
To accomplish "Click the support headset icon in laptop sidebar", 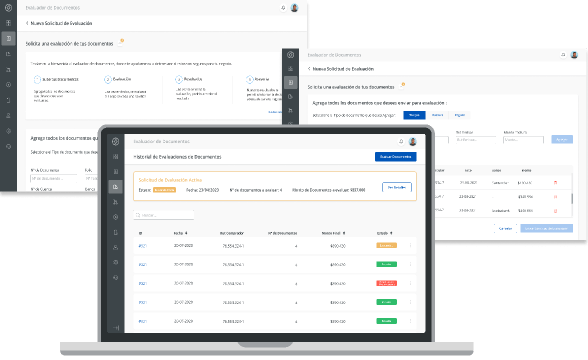I will coord(116,278).
